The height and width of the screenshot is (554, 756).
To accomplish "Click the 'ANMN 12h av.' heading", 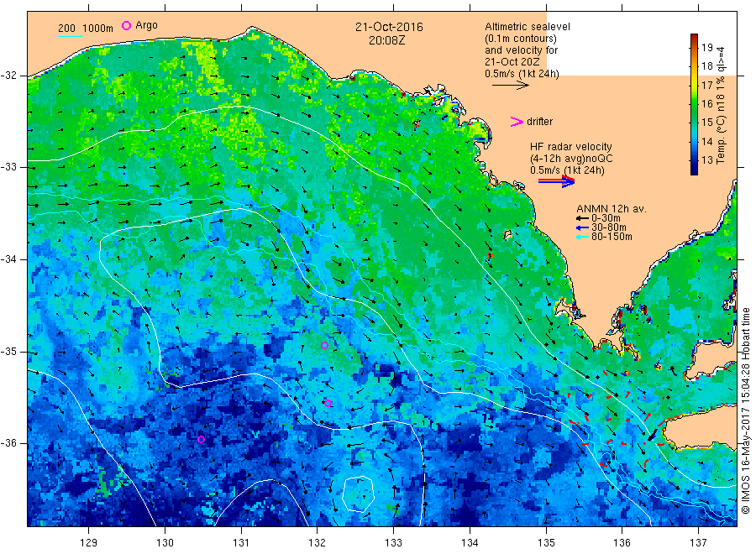I will point(612,209).
